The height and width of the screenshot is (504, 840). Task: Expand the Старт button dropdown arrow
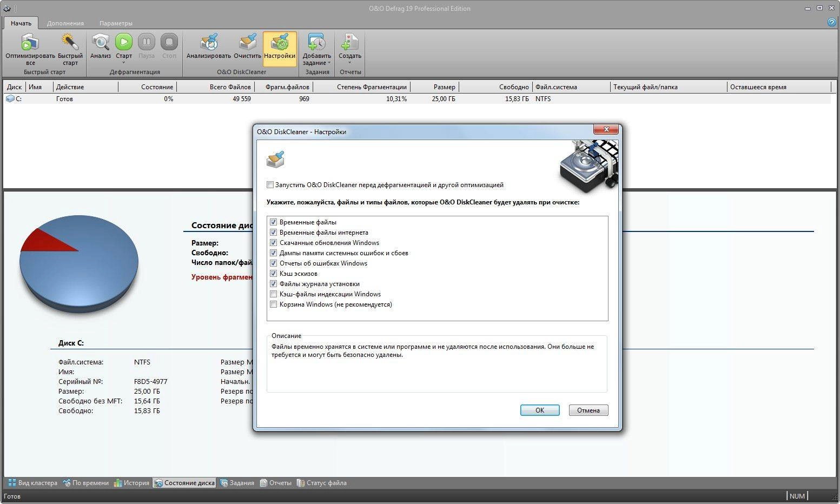point(124,63)
